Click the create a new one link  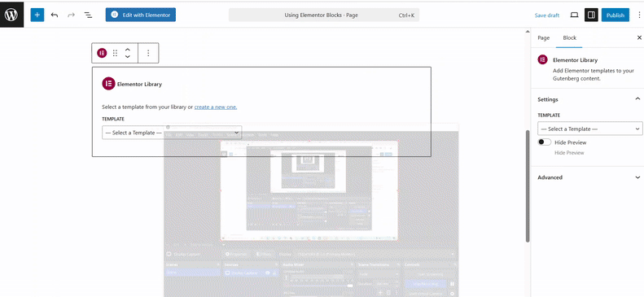(216, 107)
